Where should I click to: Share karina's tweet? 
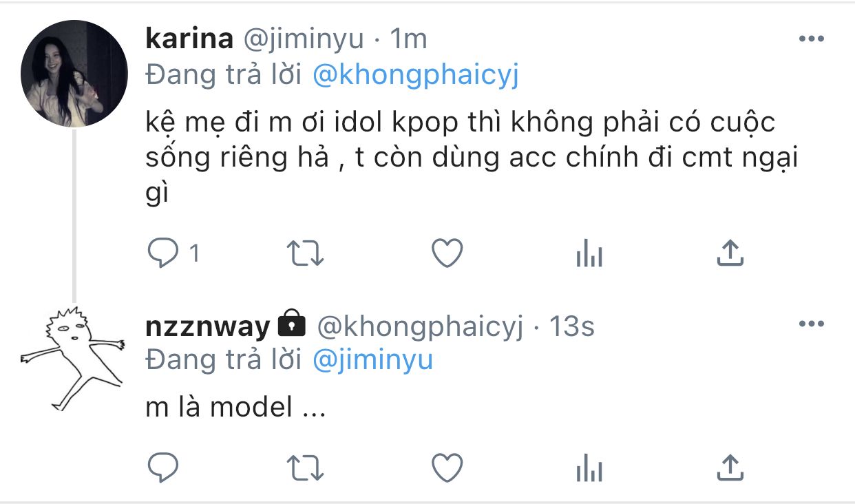pyautogui.click(x=730, y=253)
